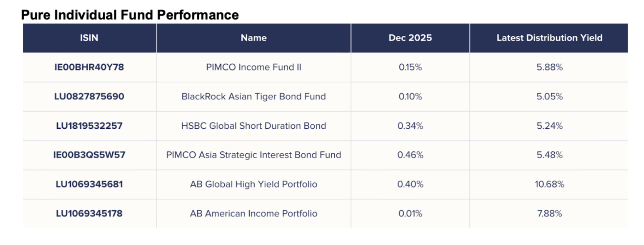Click PIMCO Income Fund II name
This screenshot has height=245, width=644.
pos(254,67)
